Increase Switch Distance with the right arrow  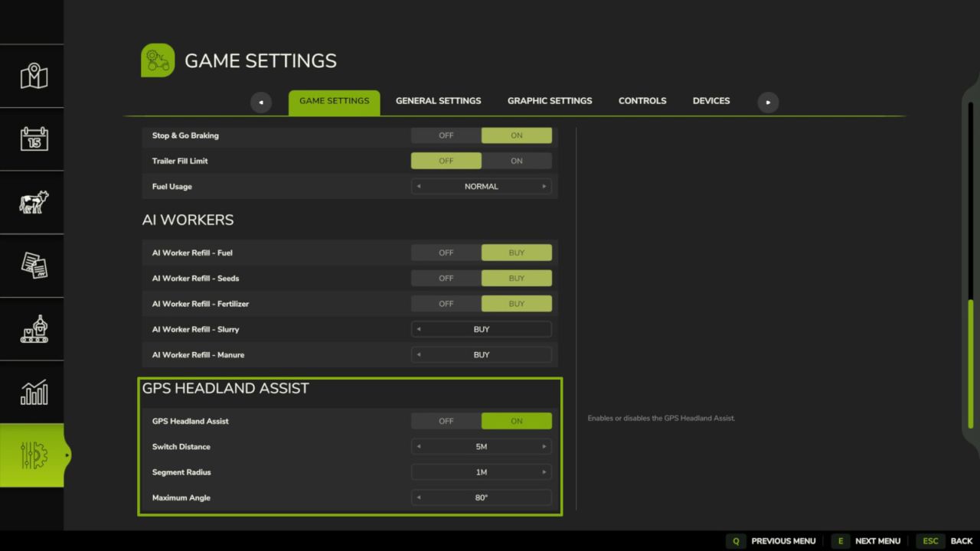pyautogui.click(x=544, y=446)
